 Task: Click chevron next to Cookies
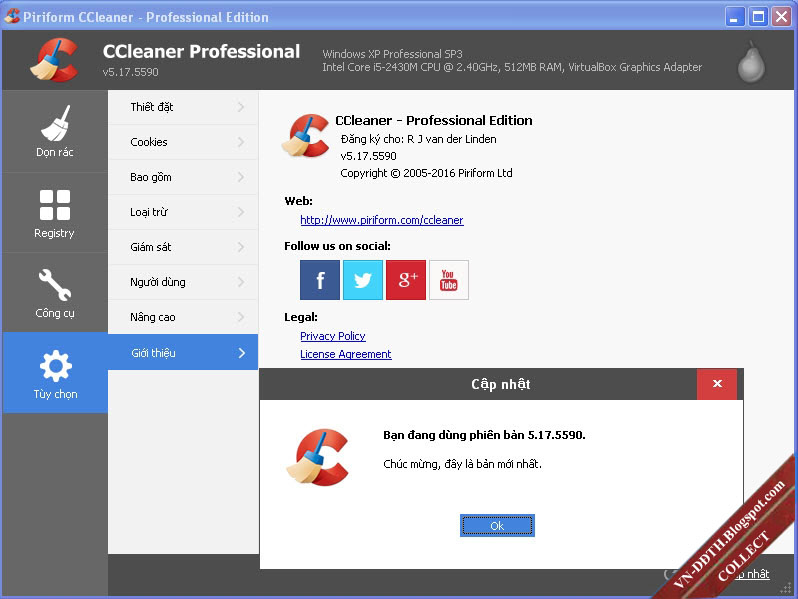(x=241, y=142)
